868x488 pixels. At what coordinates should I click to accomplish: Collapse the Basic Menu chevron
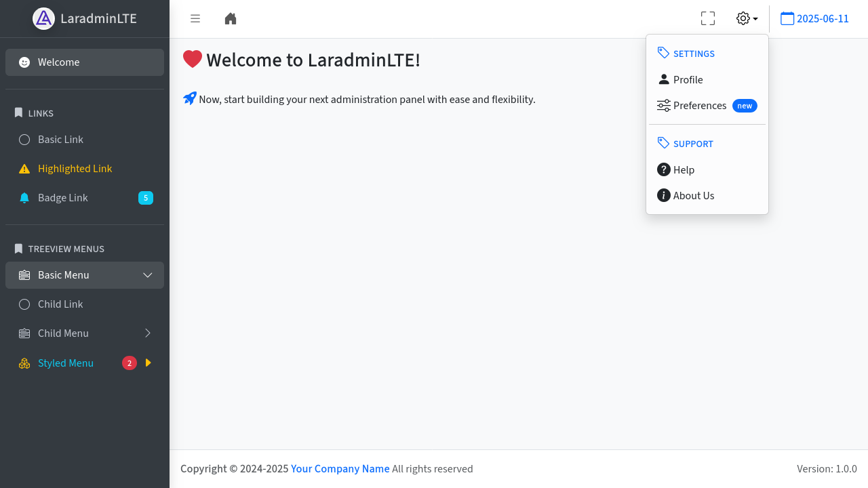pos(148,275)
